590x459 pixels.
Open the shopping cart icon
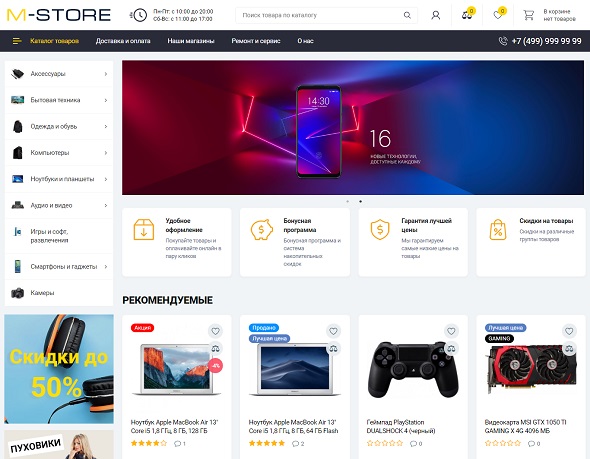529,15
